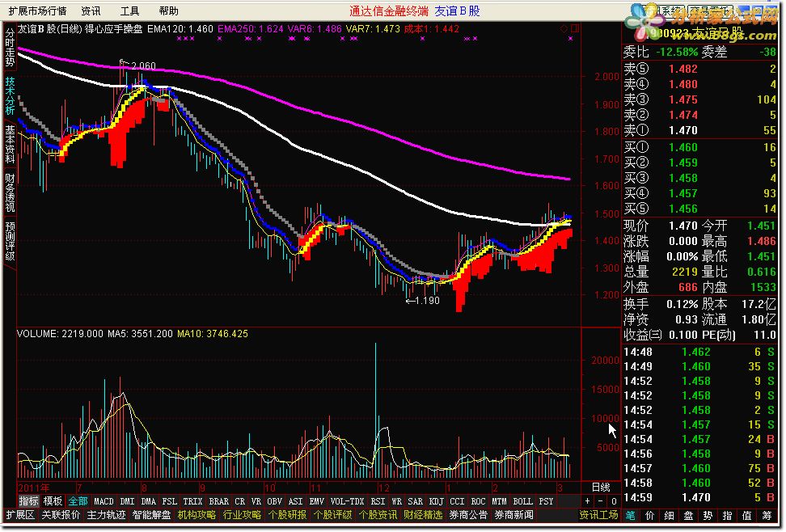Show the CR indicator
This screenshot has width=786, height=532.
[x=240, y=501]
